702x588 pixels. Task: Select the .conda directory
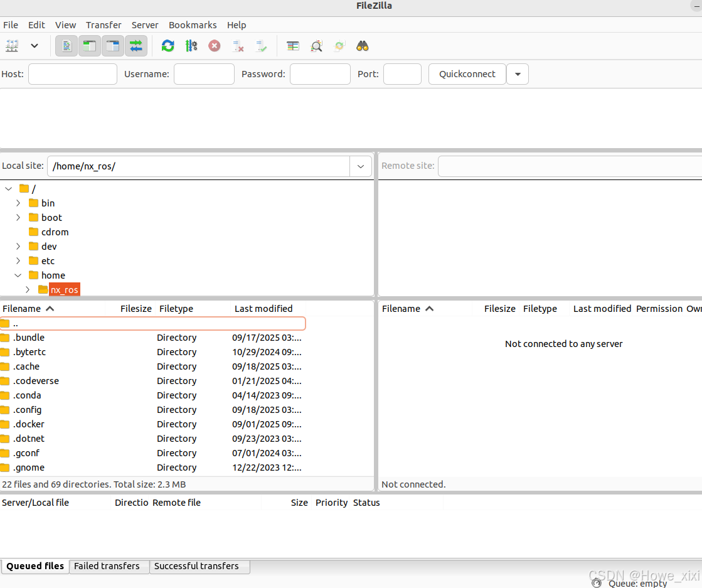tap(152, 395)
